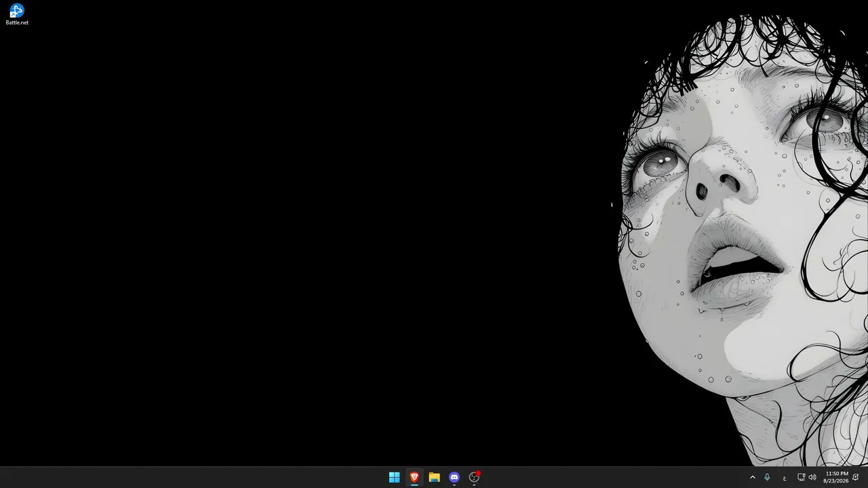
Task: Open the notification center bell icon
Action: tap(856, 477)
